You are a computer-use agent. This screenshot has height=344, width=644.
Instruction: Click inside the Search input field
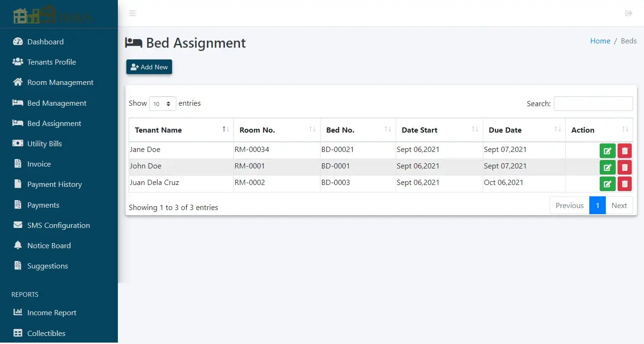click(x=593, y=103)
